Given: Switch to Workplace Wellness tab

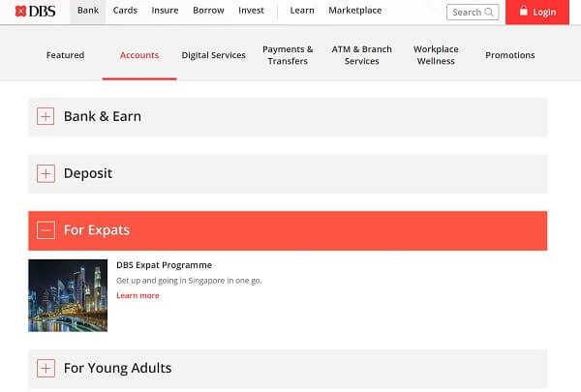Looking at the screenshot, I should (x=436, y=55).
